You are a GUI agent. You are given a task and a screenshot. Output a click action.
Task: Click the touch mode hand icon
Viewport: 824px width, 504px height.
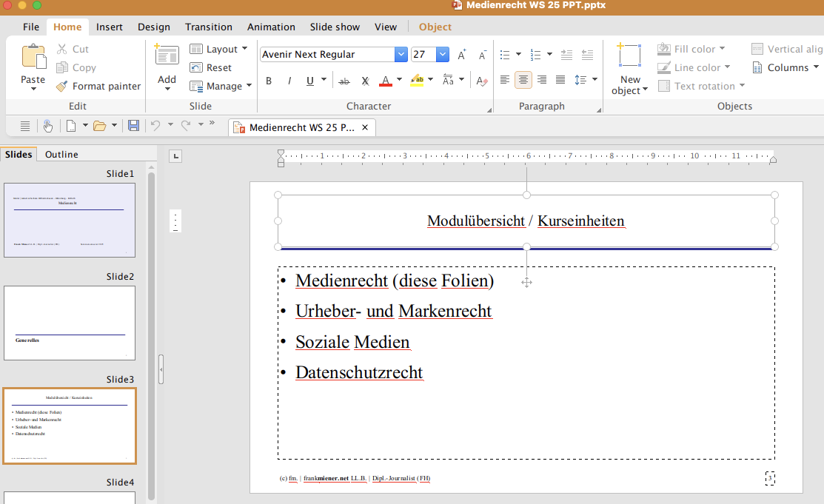click(48, 126)
